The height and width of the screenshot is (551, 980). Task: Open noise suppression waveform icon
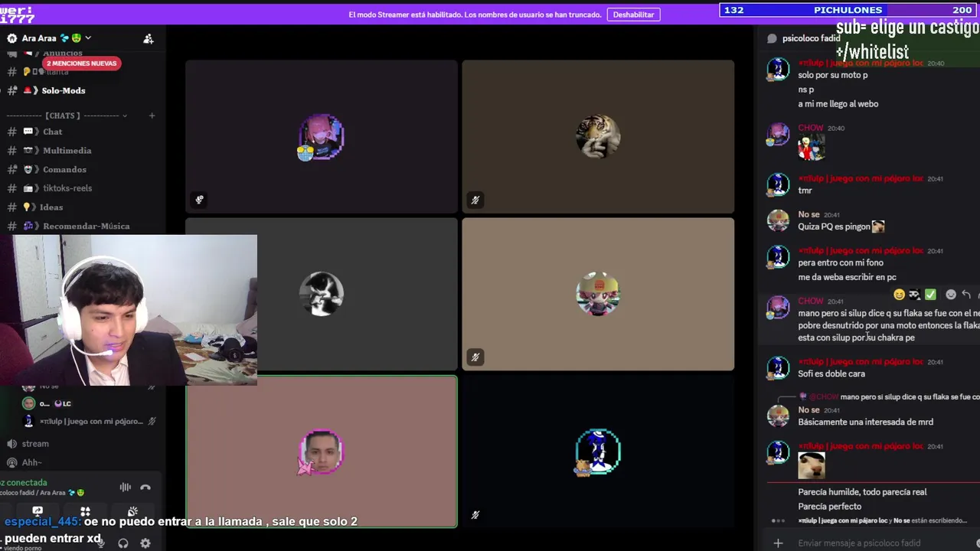point(125,487)
